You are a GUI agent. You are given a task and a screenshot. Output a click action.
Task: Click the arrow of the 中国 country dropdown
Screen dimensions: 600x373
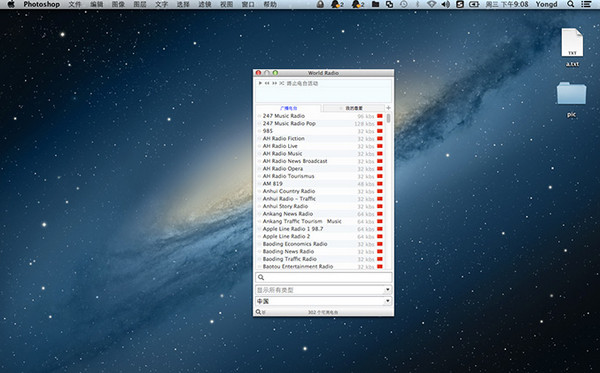388,301
